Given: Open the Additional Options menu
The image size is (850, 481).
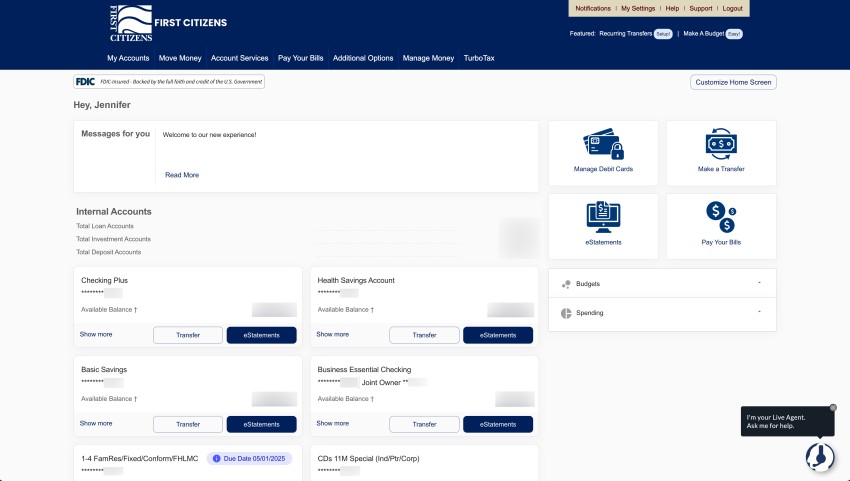Looking at the screenshot, I should point(363,58).
